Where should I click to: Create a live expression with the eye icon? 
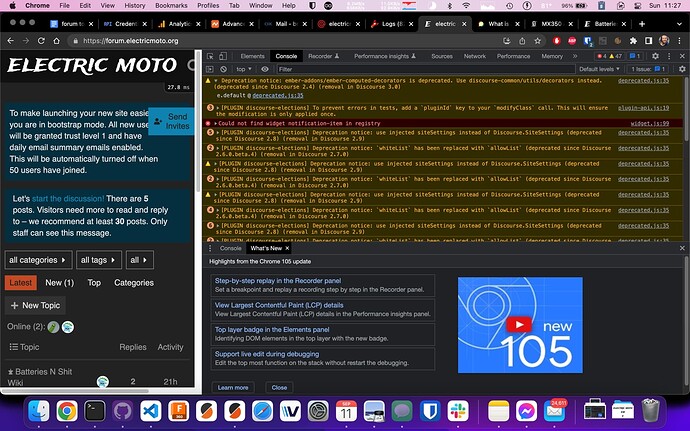[x=264, y=69]
